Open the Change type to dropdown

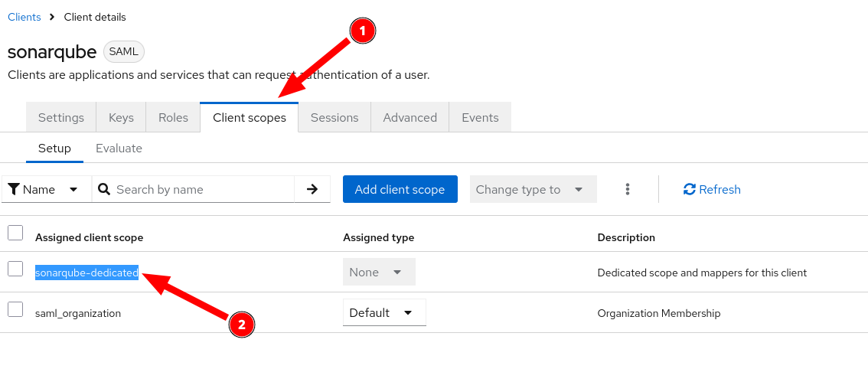(533, 189)
